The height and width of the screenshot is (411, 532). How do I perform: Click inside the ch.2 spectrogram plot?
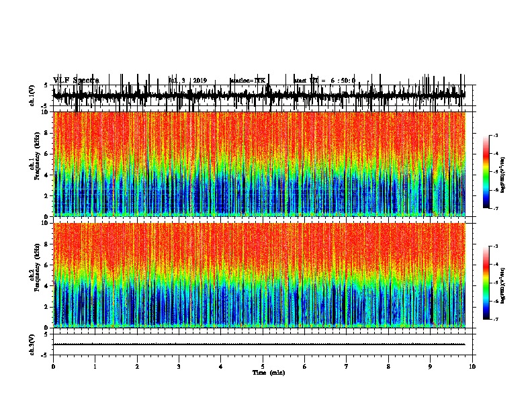tap(259, 275)
